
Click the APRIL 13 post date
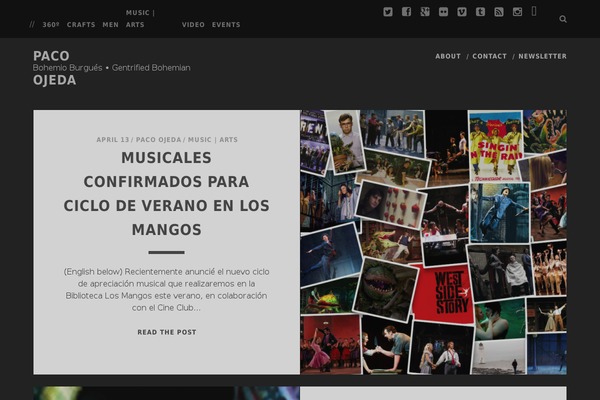113,140
